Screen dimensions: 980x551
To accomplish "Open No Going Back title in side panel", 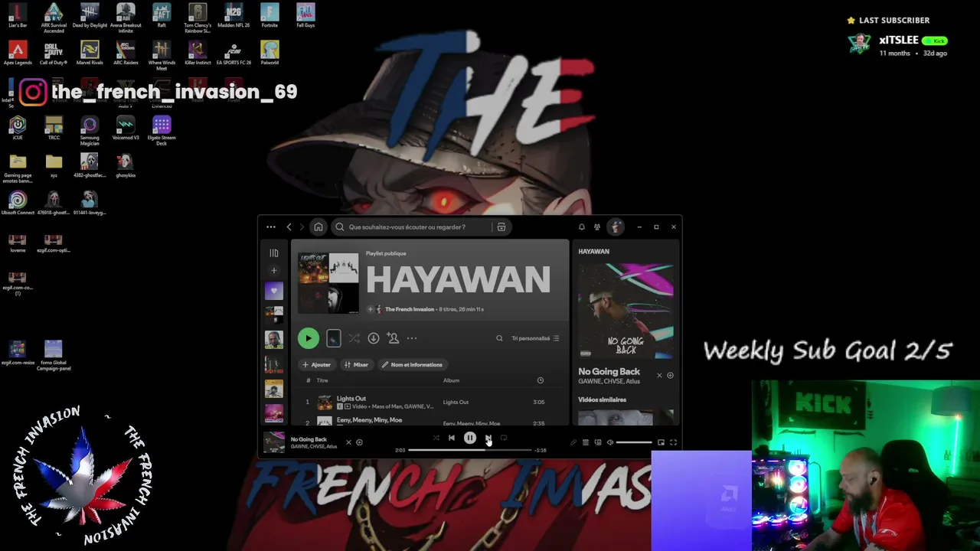I will 609,372.
